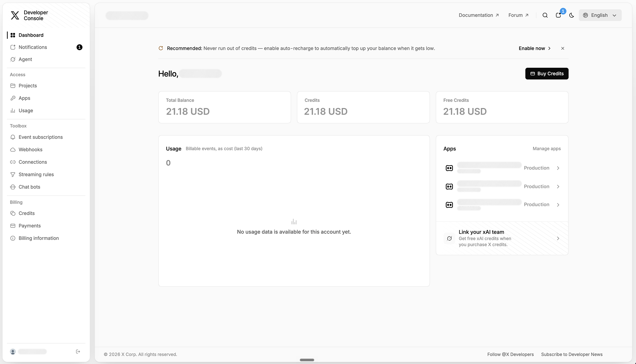Click the Event subscriptions bell icon

[x=13, y=137]
